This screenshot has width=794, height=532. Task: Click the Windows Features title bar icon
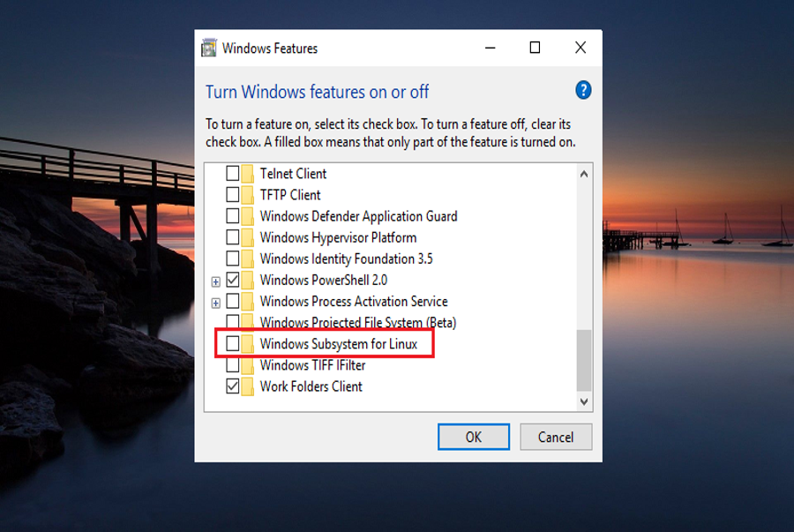[x=208, y=49]
